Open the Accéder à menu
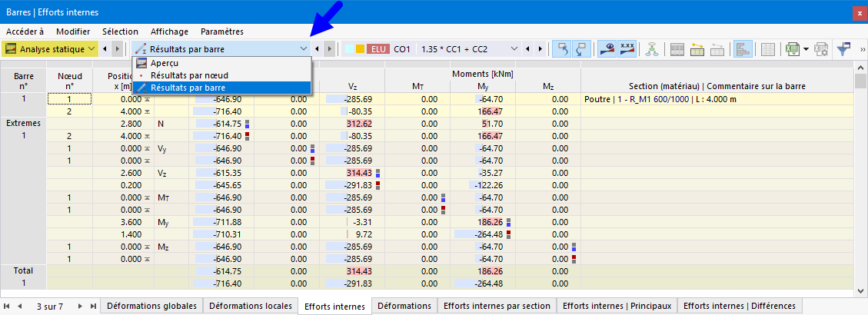Screen dimensions: 868x315 (25, 31)
